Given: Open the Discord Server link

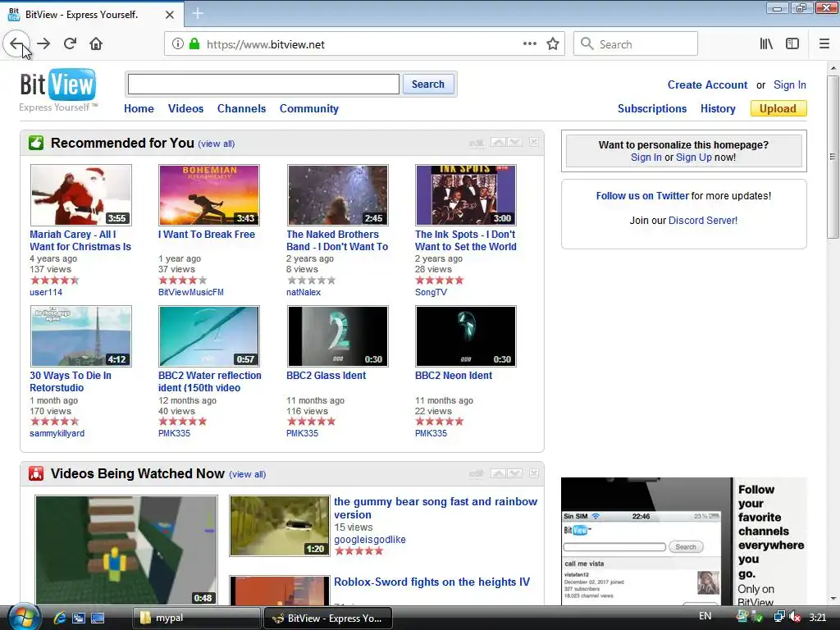Looking at the screenshot, I should (703, 220).
